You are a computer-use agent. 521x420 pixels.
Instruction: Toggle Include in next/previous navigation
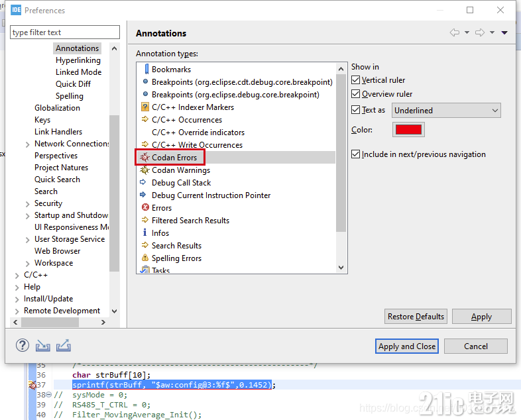[x=355, y=154]
